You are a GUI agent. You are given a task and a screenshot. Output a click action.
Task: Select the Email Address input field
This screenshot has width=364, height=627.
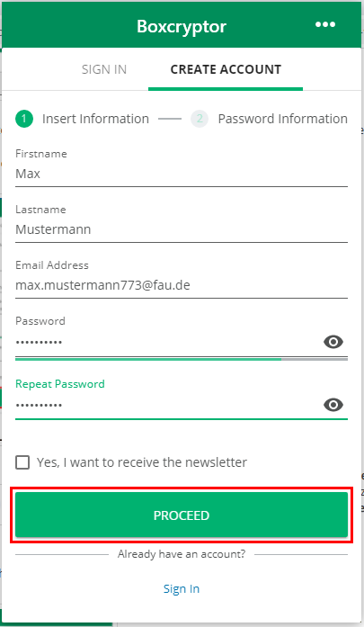pos(182,285)
